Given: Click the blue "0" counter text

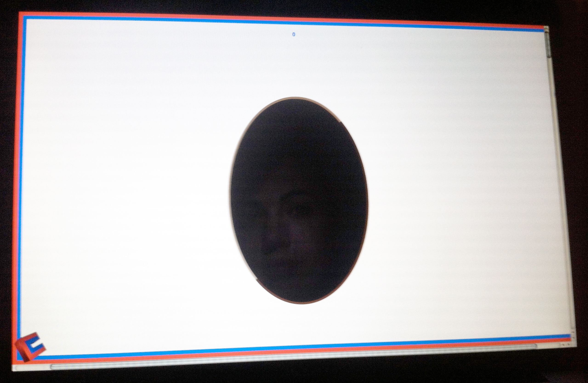Looking at the screenshot, I should click(293, 34).
